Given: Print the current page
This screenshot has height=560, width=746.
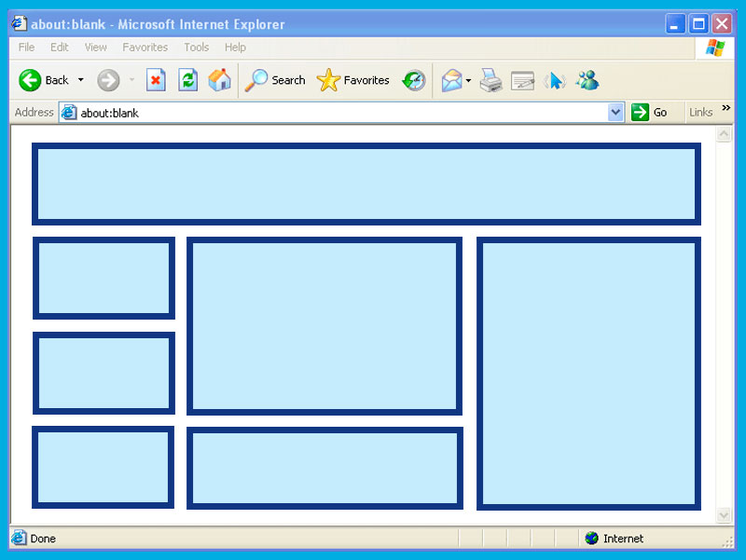Looking at the screenshot, I should click(x=491, y=80).
